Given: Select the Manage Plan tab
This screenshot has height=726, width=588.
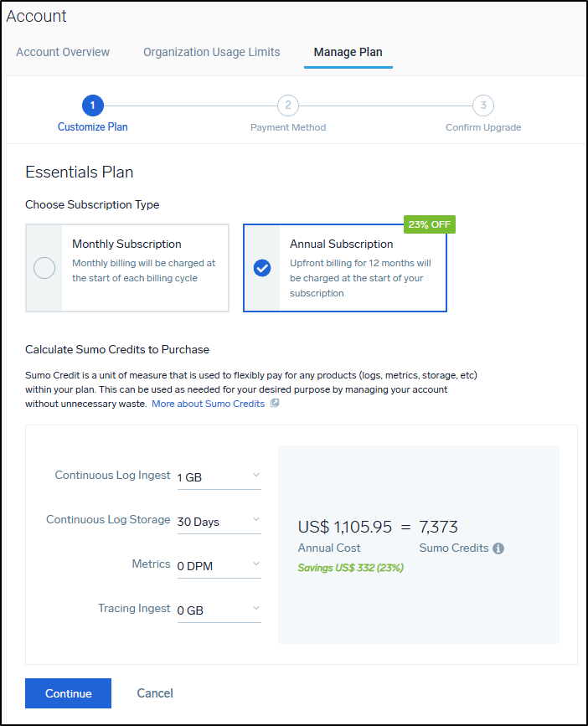Looking at the screenshot, I should (x=348, y=52).
